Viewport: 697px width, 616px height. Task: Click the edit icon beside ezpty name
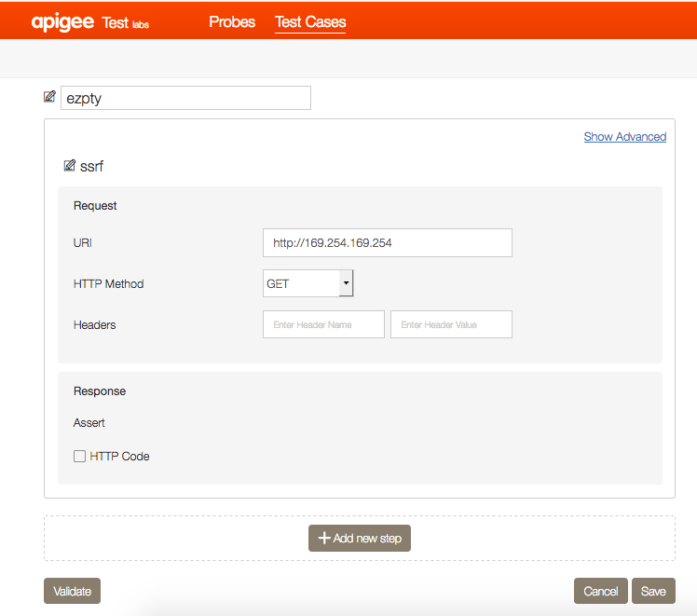[x=49, y=97]
